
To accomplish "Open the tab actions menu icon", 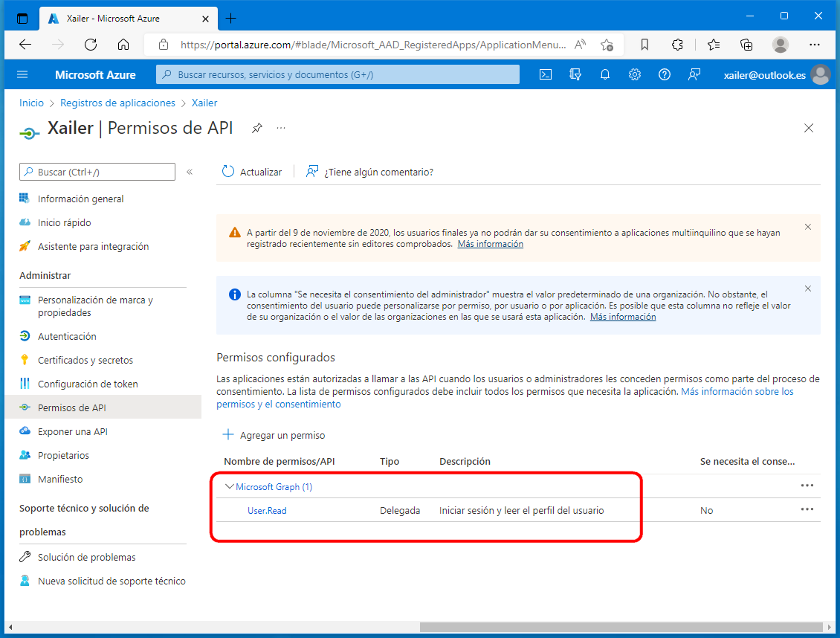I will pyautogui.click(x=22, y=19).
